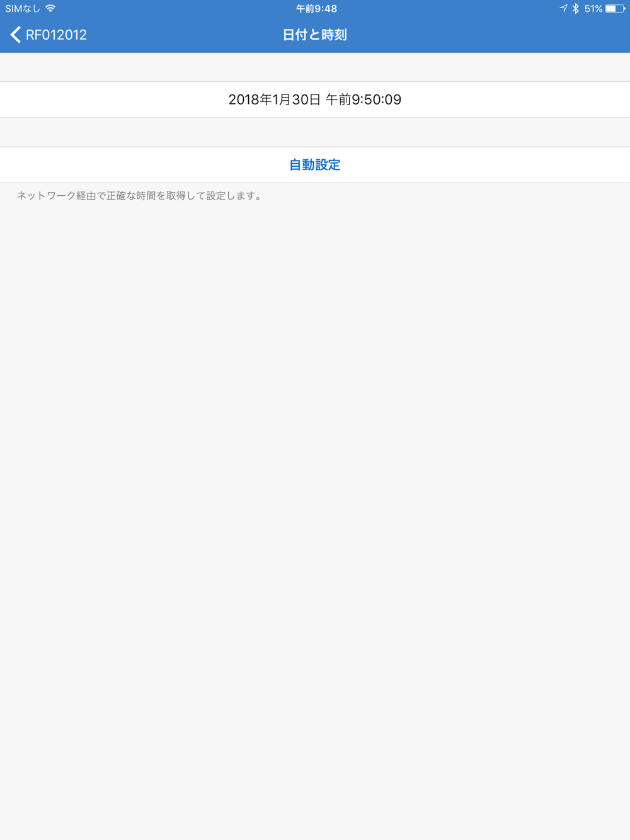Image resolution: width=630 pixels, height=840 pixels.
Task: Tap the location services arrow icon
Action: pyautogui.click(x=563, y=9)
